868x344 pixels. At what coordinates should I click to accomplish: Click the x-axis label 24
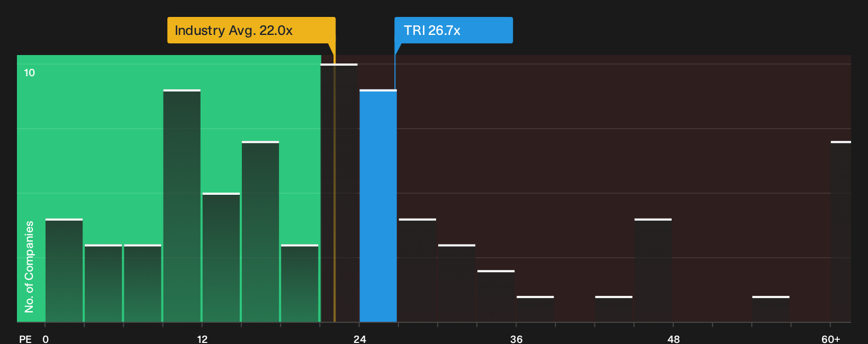click(360, 339)
